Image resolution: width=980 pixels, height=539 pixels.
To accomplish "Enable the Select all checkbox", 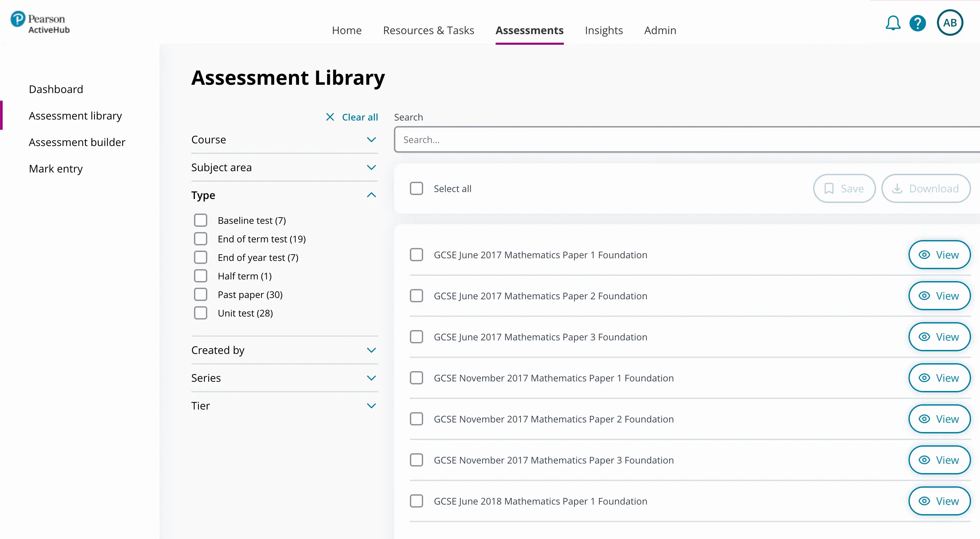I will 416,188.
